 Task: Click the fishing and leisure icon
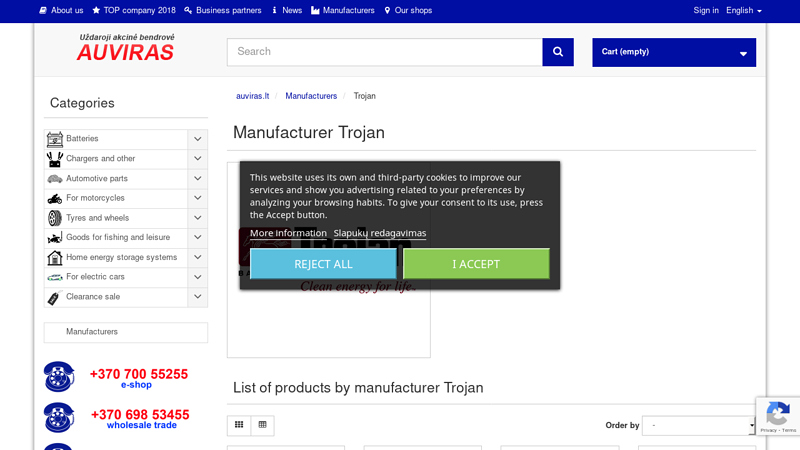tap(55, 238)
